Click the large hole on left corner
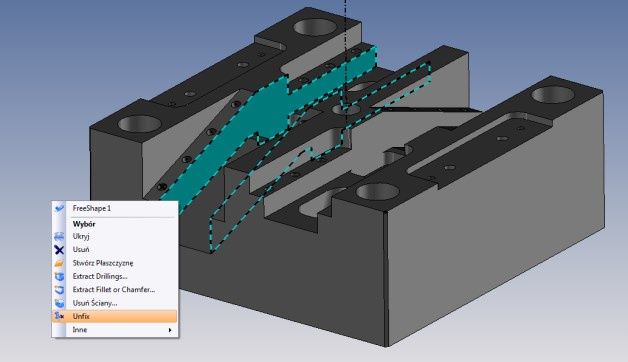The height and width of the screenshot is (362, 628). 139,124
